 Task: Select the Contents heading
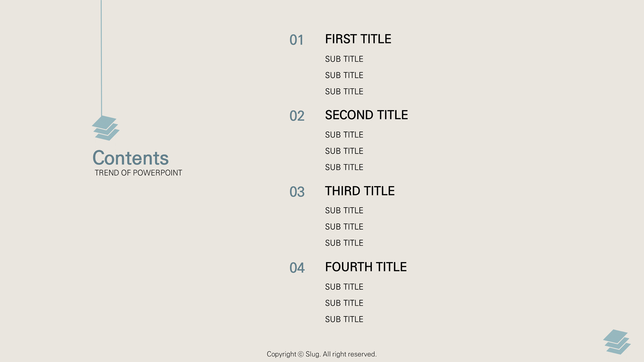point(130,158)
